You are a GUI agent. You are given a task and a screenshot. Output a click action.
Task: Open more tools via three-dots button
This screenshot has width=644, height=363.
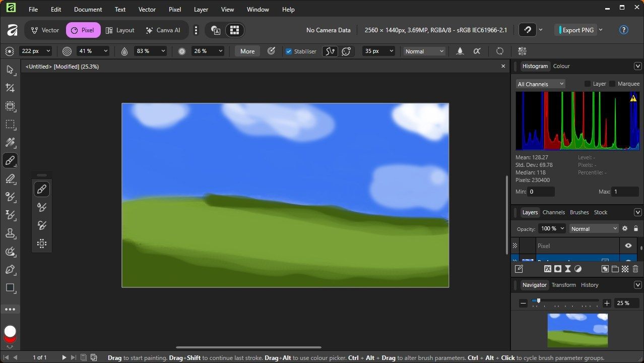pyautogui.click(x=10, y=309)
